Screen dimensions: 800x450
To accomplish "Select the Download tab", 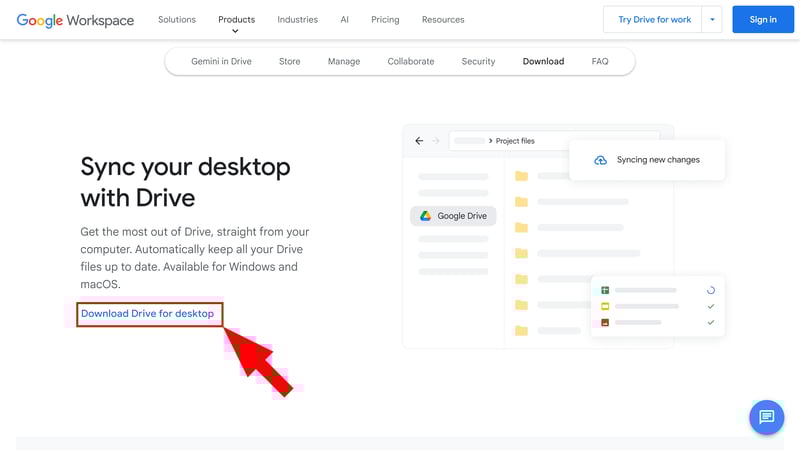I will pos(543,61).
